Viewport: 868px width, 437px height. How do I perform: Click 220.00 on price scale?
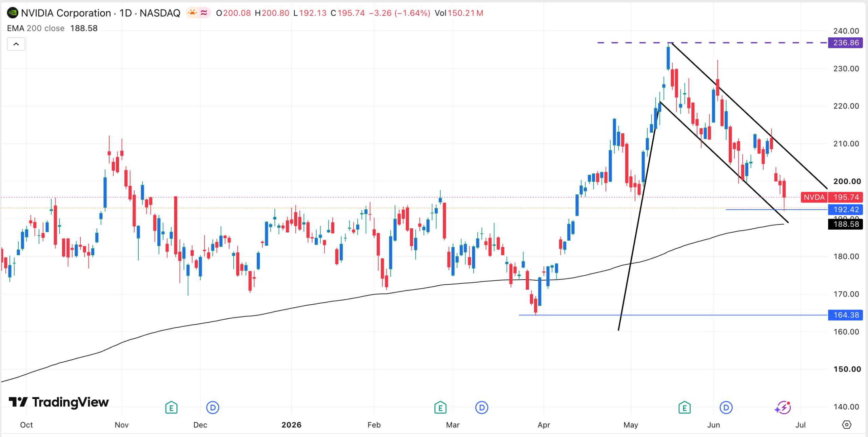tap(846, 106)
